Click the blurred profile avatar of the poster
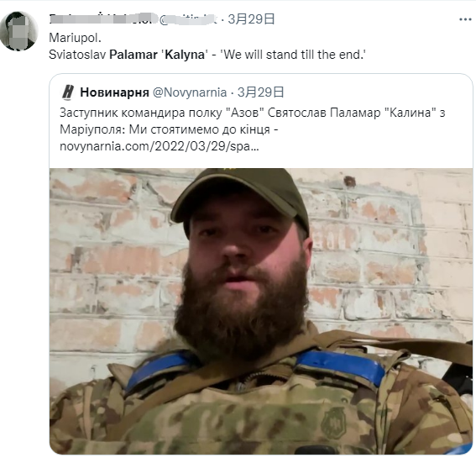 coord(18,31)
